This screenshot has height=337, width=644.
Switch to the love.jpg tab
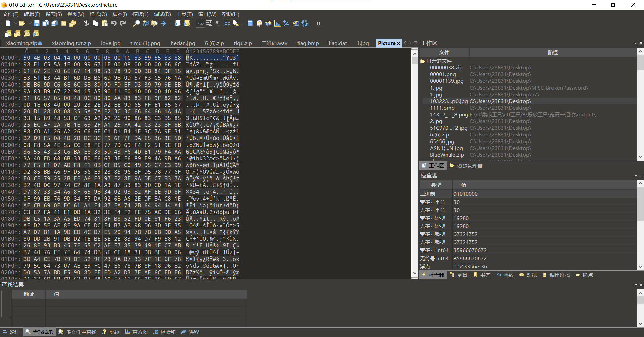click(111, 43)
